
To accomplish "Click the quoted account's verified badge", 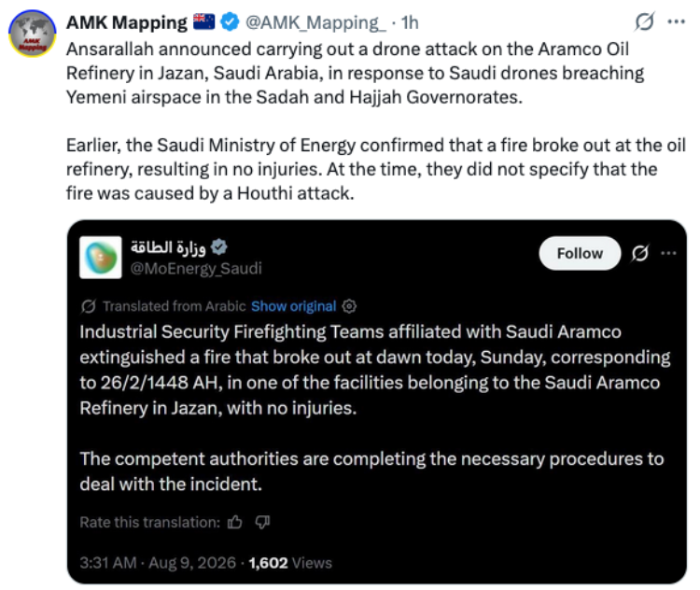I will click(x=218, y=247).
